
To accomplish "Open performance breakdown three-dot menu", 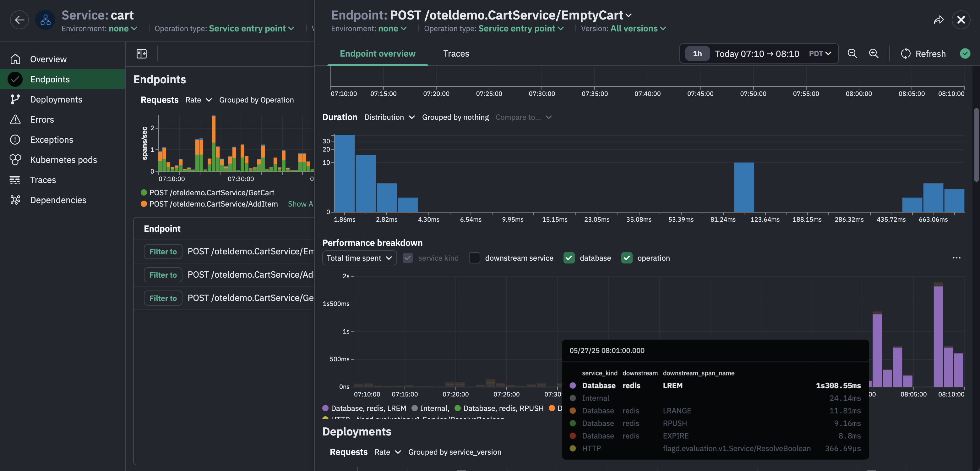I will (956, 258).
